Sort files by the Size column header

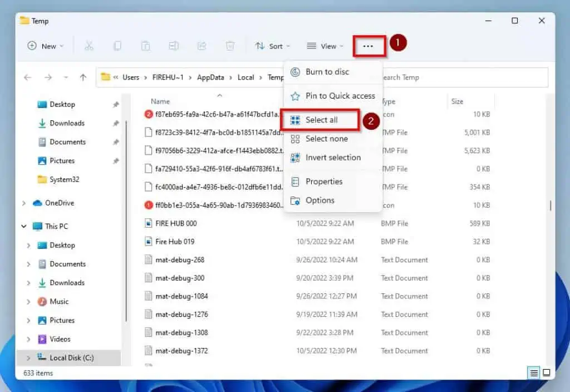tap(457, 101)
